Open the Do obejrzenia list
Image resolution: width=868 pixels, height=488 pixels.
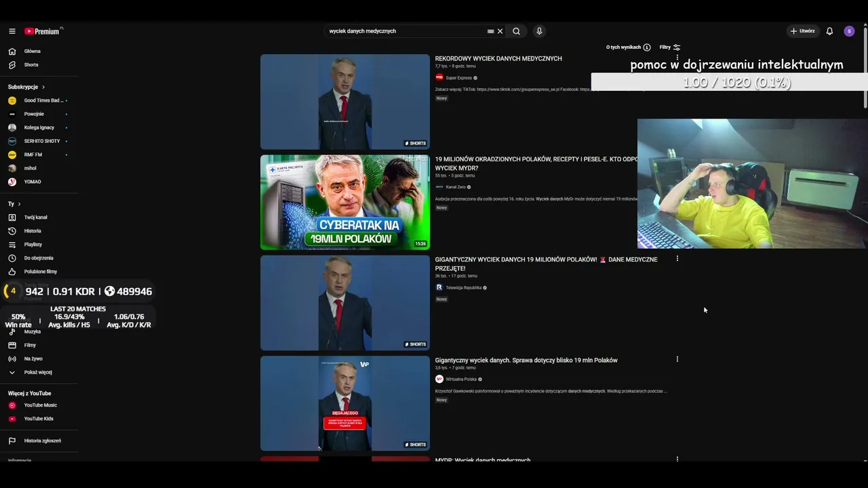pos(39,258)
